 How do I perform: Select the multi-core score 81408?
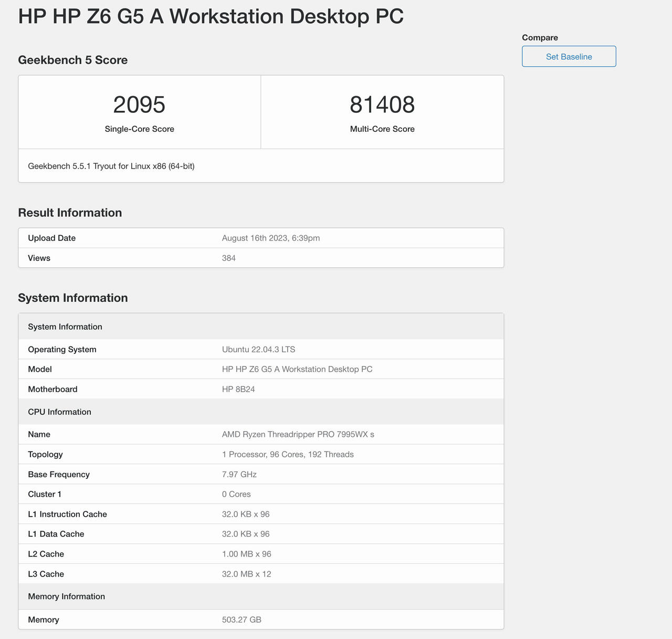point(382,104)
